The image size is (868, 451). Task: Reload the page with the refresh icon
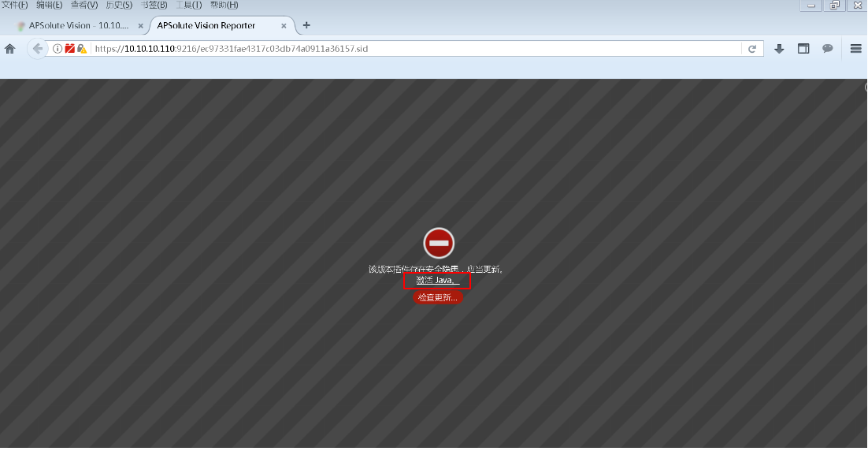752,49
